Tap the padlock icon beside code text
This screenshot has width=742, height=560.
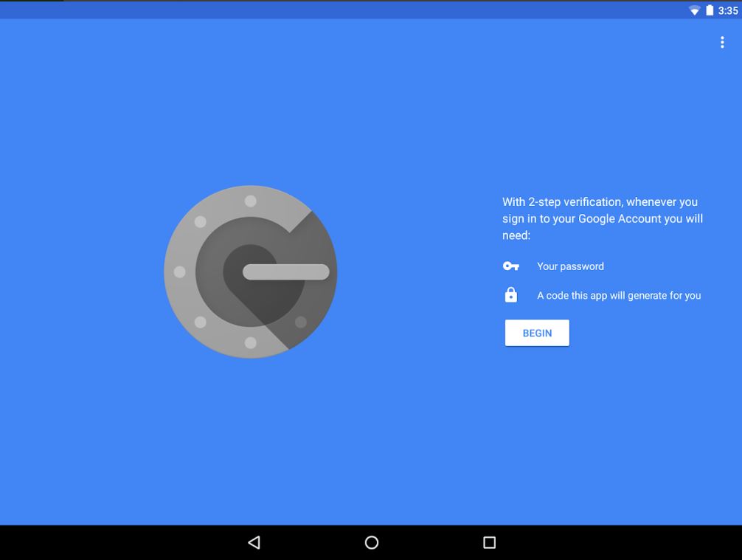(511, 294)
